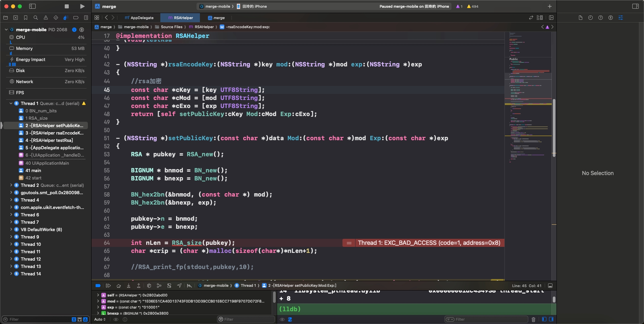Select the Debug navigator spray icon
This screenshot has width=644, height=324.
coord(66,18)
